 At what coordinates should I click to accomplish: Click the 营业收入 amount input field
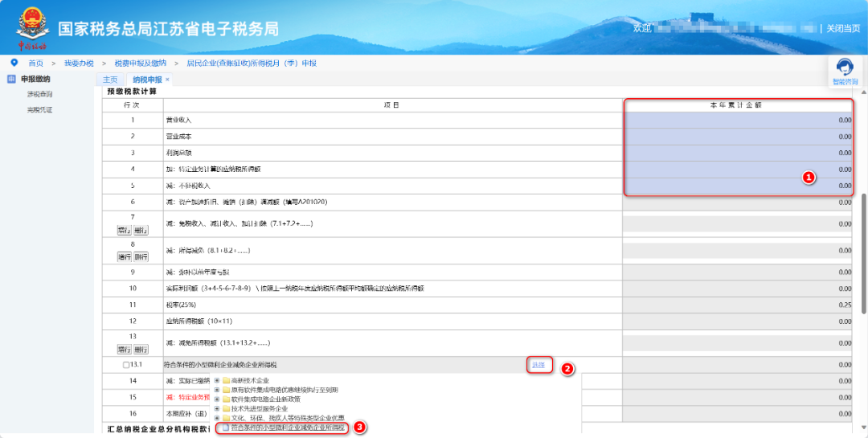tap(738, 120)
